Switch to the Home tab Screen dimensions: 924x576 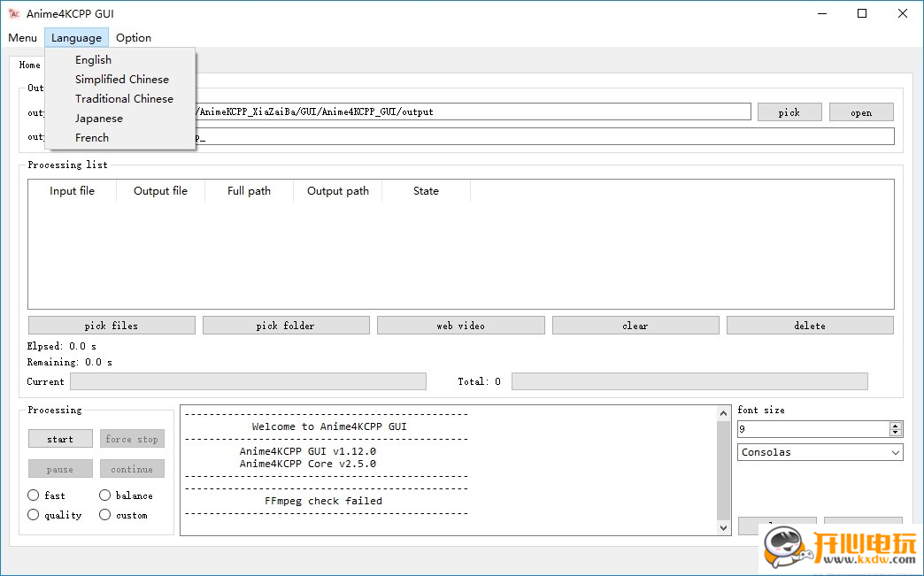tap(29, 65)
